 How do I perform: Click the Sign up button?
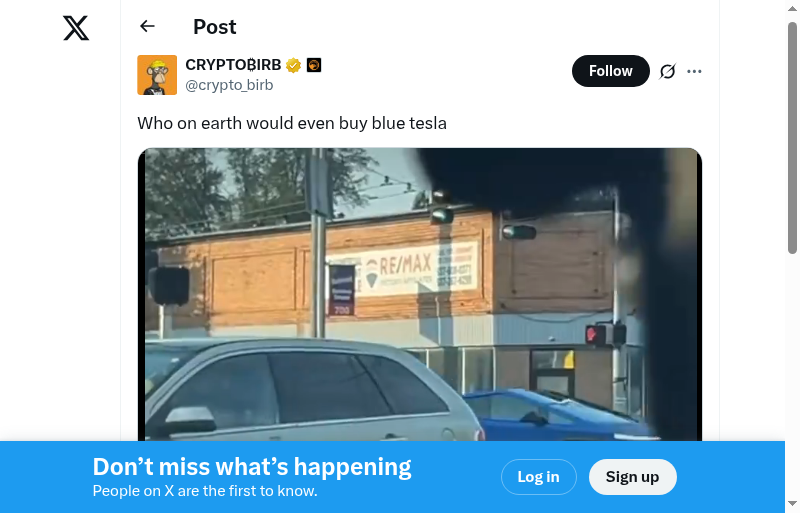click(633, 477)
